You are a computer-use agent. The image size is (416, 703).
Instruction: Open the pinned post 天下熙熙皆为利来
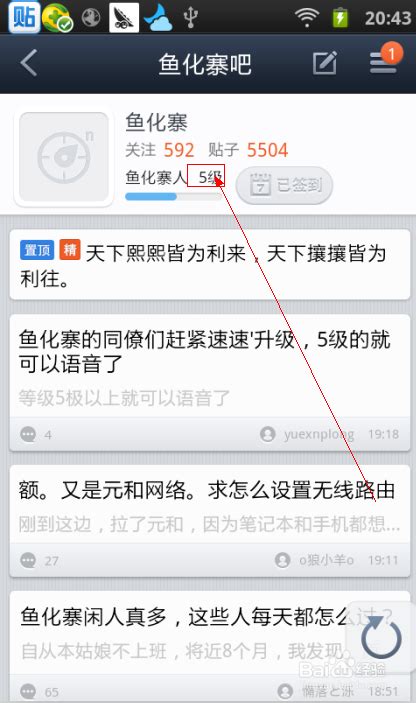click(210, 265)
